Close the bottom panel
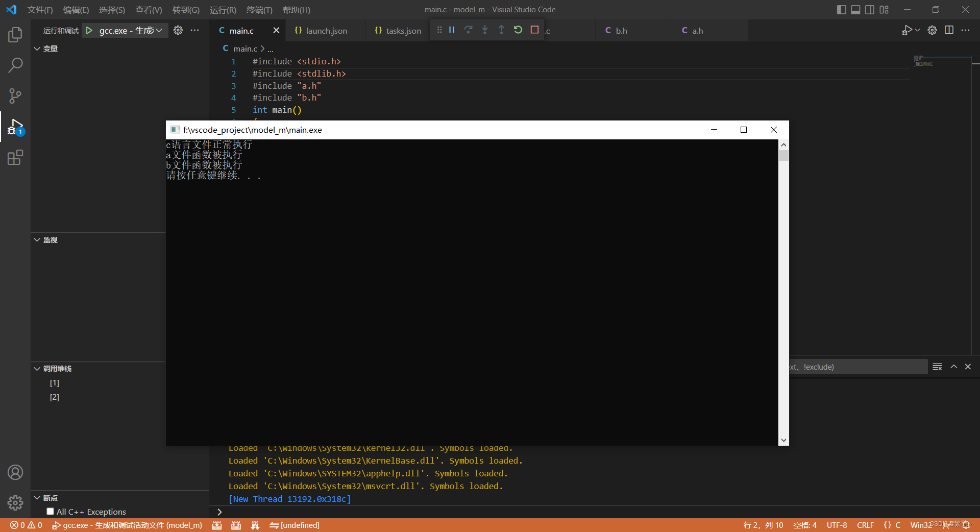The image size is (980, 532). click(968, 367)
